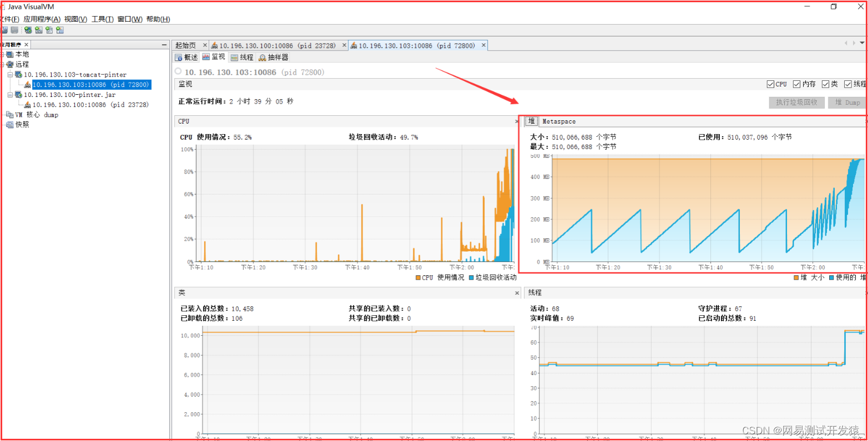Switch to 10.196.130.100:10086 (pid 23728) tab
Image resolution: width=868 pixels, height=441 pixels.
tap(277, 45)
